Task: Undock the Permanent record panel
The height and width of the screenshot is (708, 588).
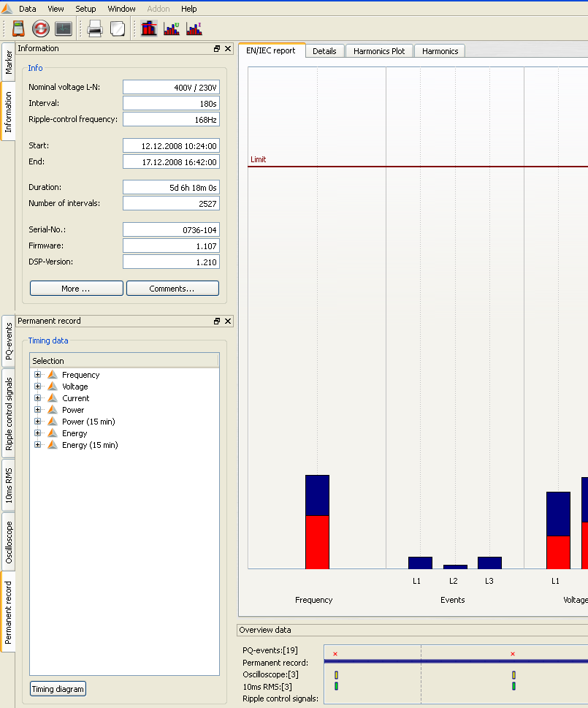Action: coord(217,321)
